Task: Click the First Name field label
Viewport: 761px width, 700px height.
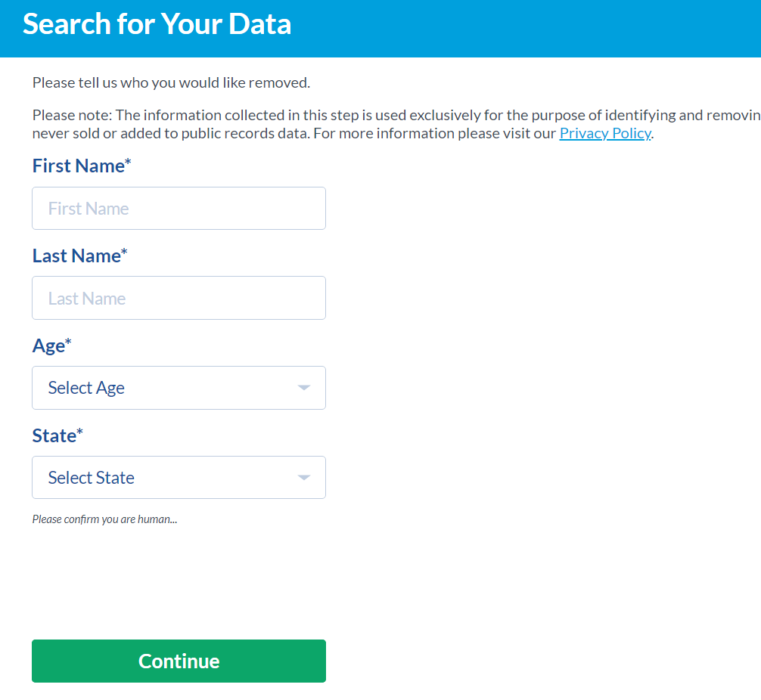Action: click(x=79, y=166)
